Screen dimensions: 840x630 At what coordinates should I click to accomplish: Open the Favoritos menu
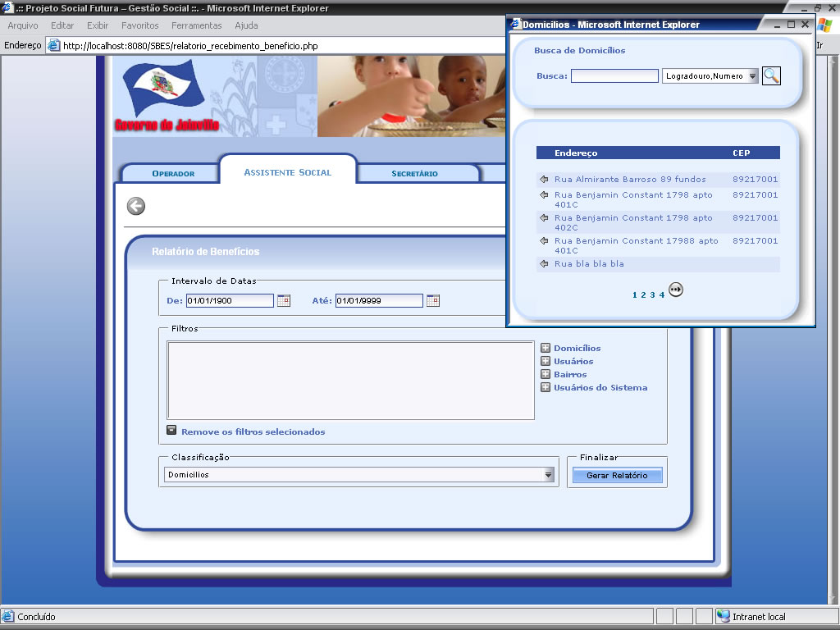click(x=139, y=25)
